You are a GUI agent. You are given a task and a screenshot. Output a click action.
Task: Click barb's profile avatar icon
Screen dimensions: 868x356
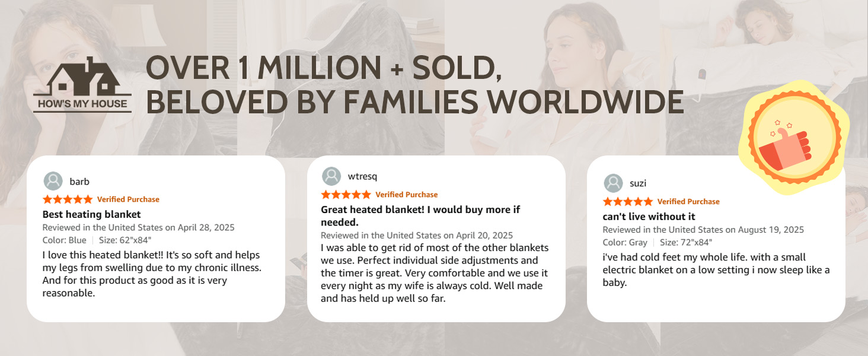(x=53, y=182)
